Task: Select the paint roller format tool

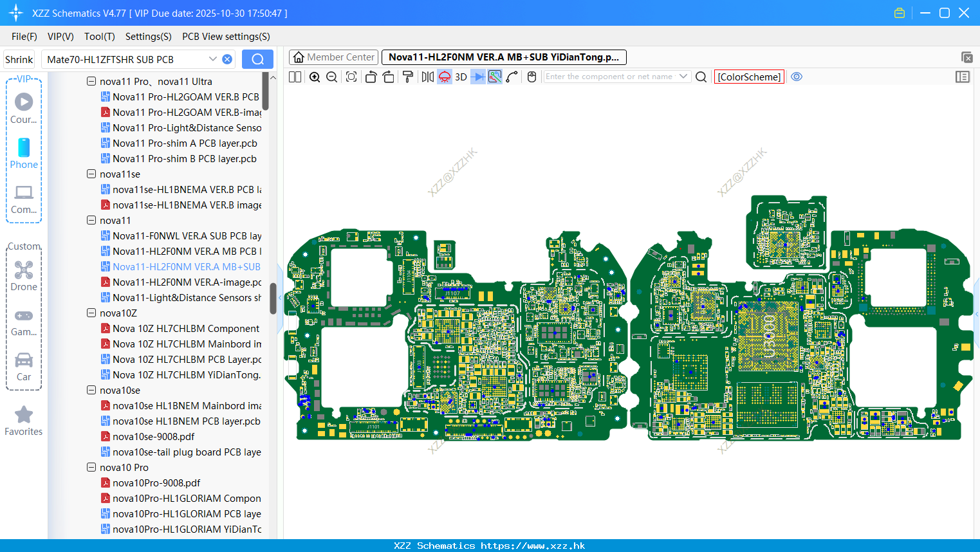Action: point(408,77)
